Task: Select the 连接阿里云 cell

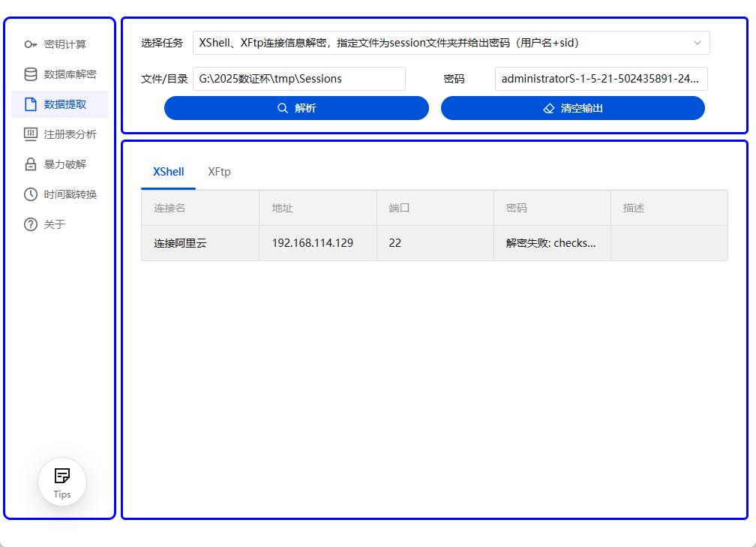Action: click(x=200, y=243)
